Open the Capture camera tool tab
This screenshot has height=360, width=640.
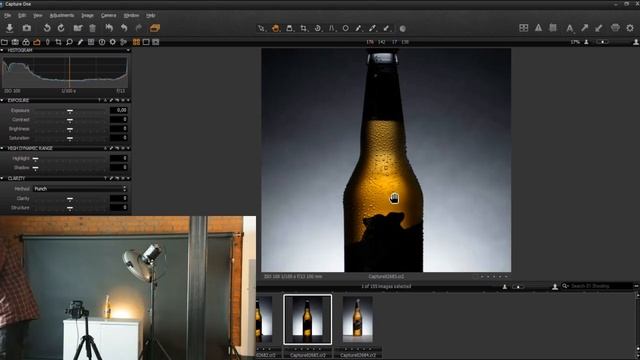15,42
